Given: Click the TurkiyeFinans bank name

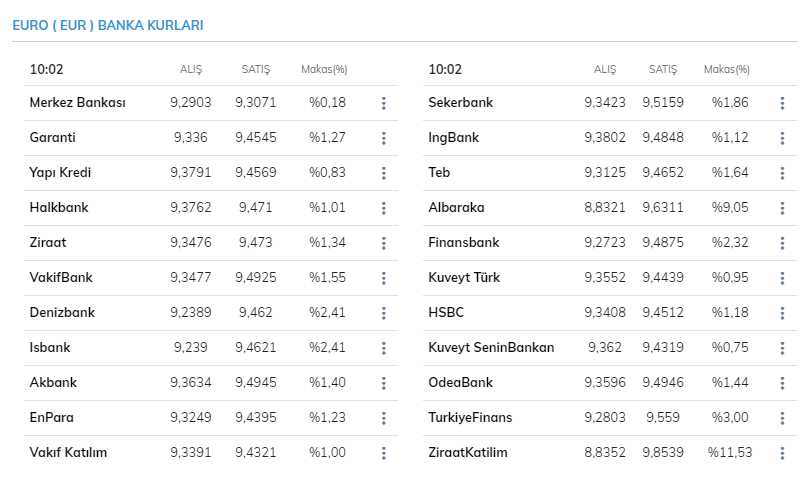Looking at the screenshot, I should coord(470,417).
